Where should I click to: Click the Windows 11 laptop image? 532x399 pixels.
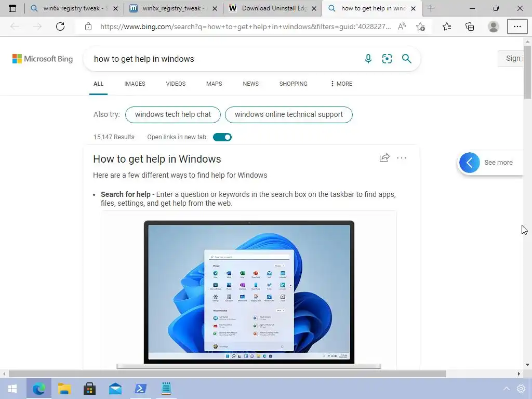[249, 295]
